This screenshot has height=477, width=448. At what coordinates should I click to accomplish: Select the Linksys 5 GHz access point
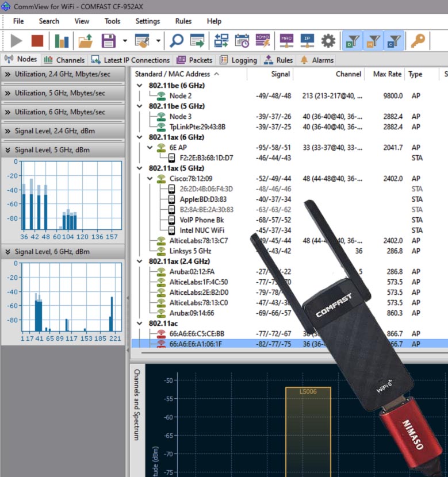(289, 251)
